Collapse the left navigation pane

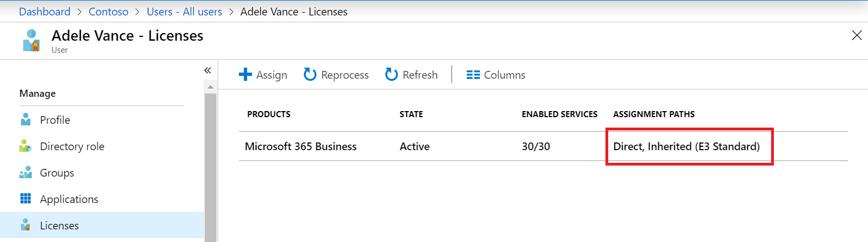(x=208, y=70)
